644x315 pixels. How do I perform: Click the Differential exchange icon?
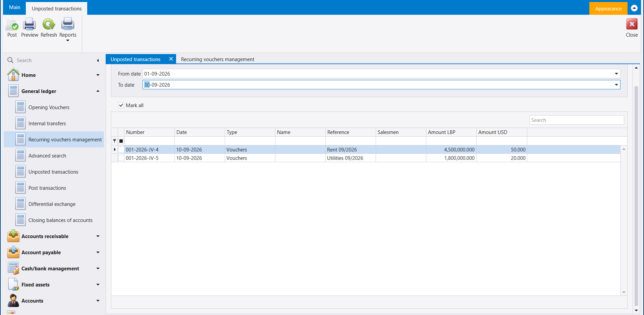tap(20, 204)
